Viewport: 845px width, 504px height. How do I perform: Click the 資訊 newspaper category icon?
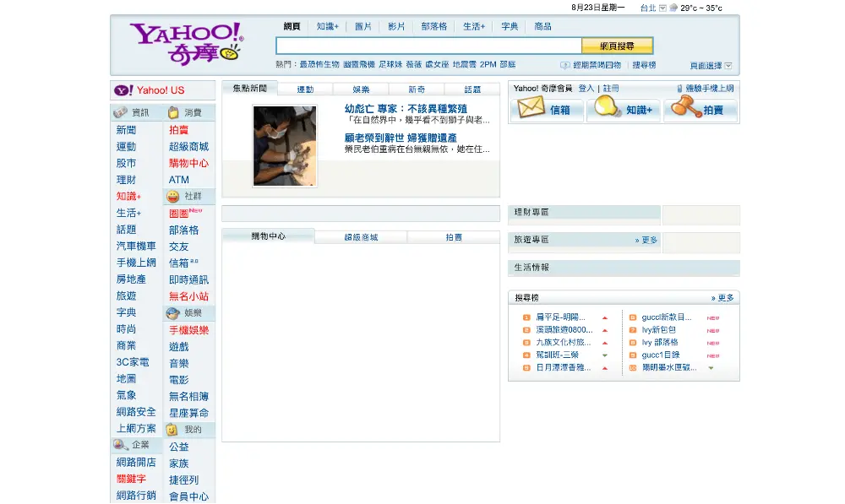(120, 112)
